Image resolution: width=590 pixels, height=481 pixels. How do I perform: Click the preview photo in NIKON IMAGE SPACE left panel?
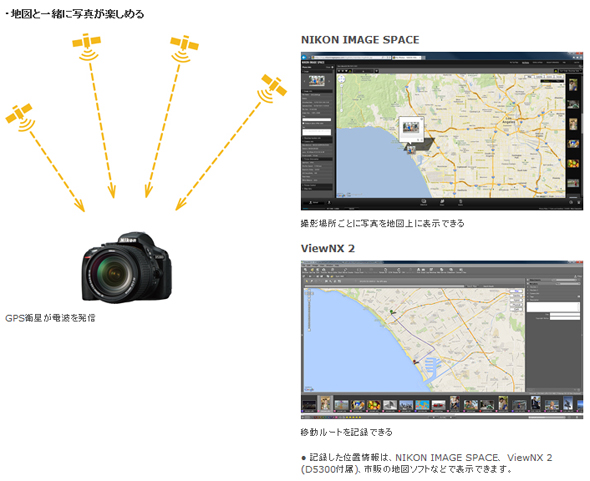[x=316, y=81]
